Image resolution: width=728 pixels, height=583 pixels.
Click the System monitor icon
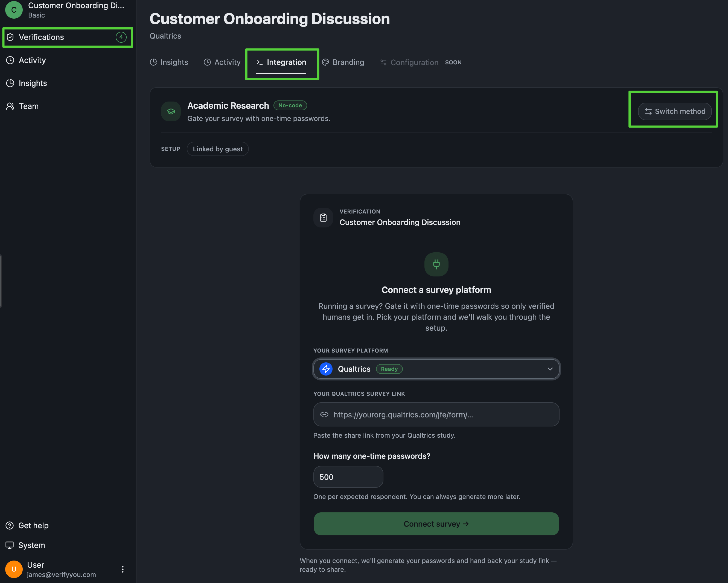click(10, 545)
